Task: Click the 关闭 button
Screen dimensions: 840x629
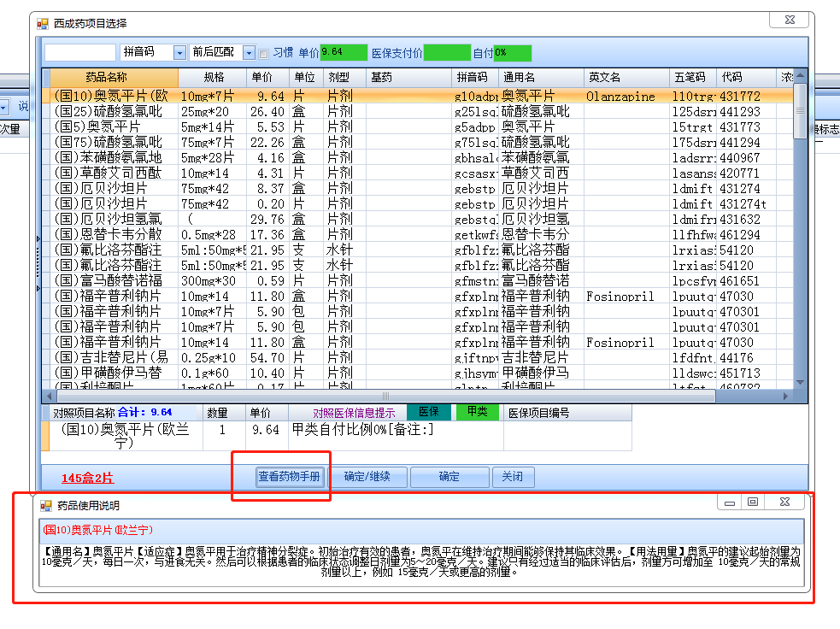Action: [513, 476]
